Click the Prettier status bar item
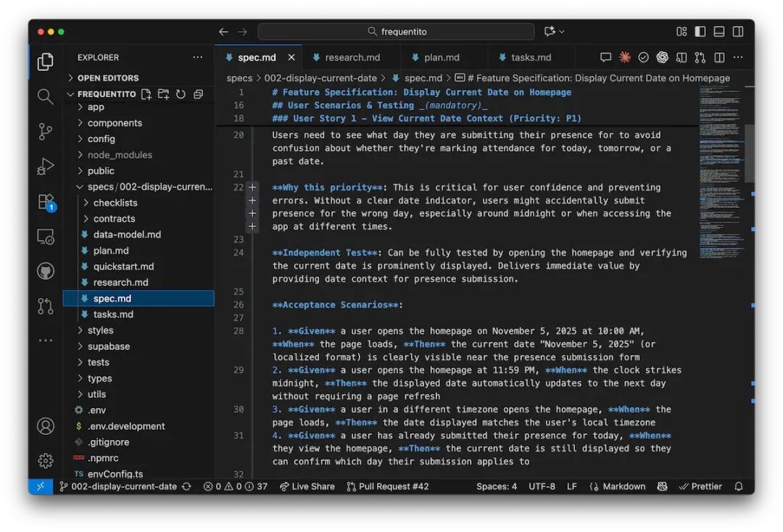Viewport: 783px width, 532px height. click(700, 486)
